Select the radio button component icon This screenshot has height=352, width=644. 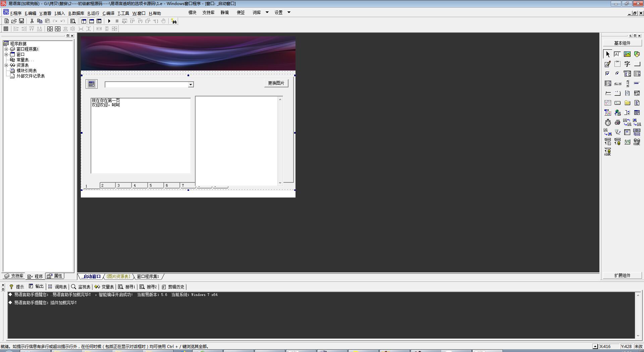[617, 74]
